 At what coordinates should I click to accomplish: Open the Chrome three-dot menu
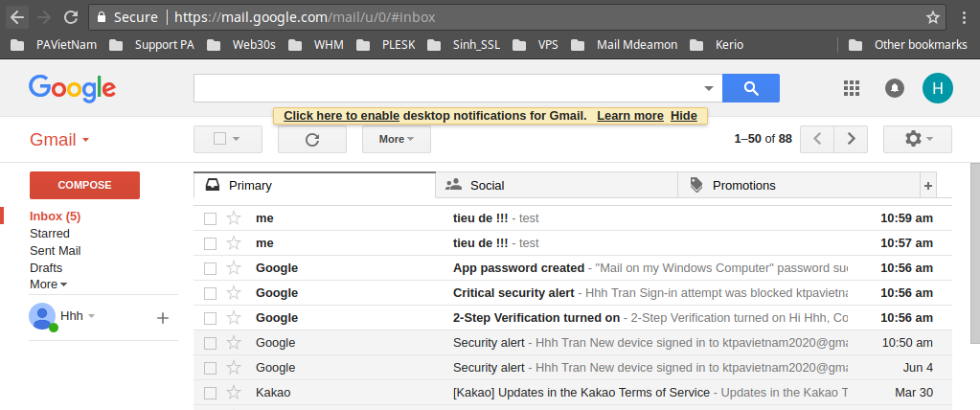coord(965,17)
